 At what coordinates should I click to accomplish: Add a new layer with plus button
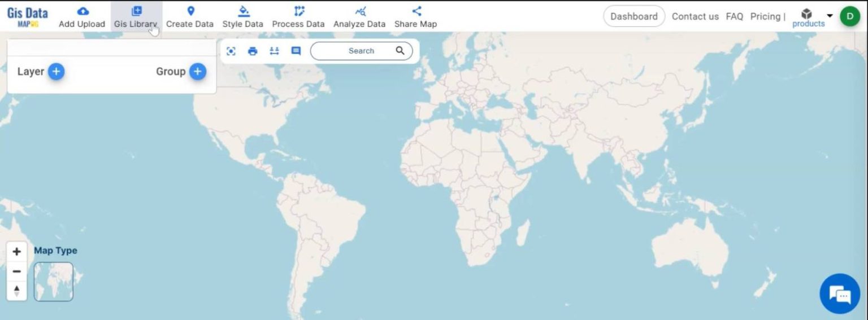tap(56, 72)
